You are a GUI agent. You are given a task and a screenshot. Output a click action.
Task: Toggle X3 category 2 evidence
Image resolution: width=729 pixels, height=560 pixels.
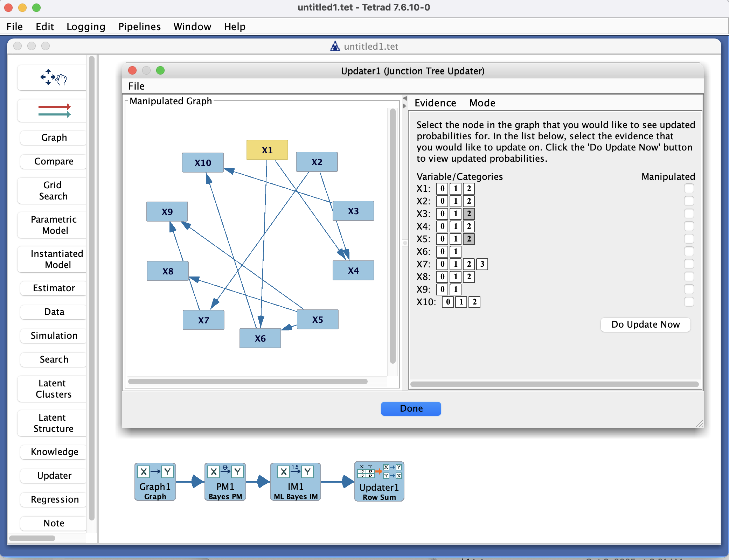coord(469,213)
